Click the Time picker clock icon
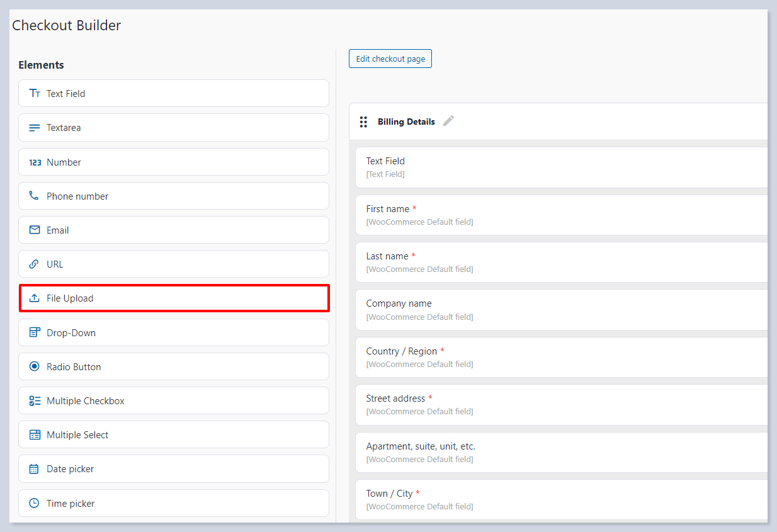The height and width of the screenshot is (532, 777). tap(35, 503)
